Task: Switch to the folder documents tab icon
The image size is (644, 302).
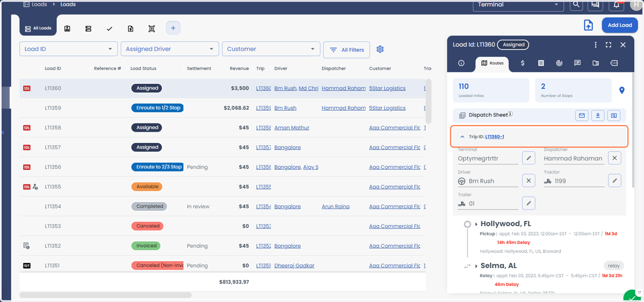Action: coord(596,63)
